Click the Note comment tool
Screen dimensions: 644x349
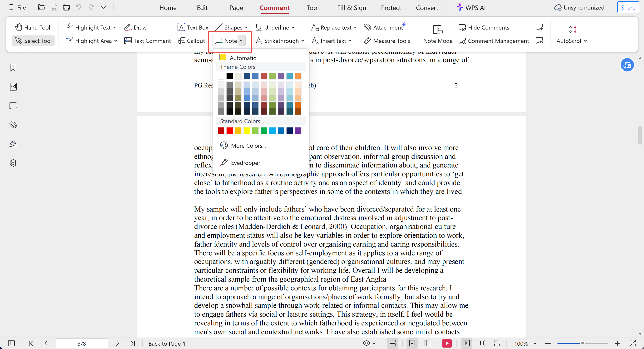(226, 40)
